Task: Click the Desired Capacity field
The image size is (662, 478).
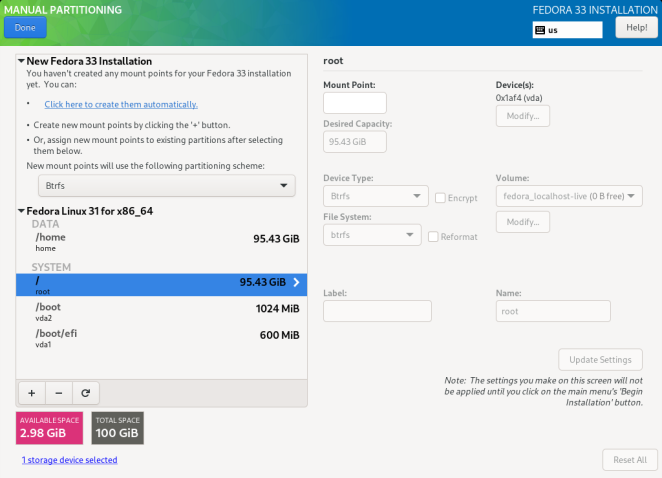Action: 355,142
